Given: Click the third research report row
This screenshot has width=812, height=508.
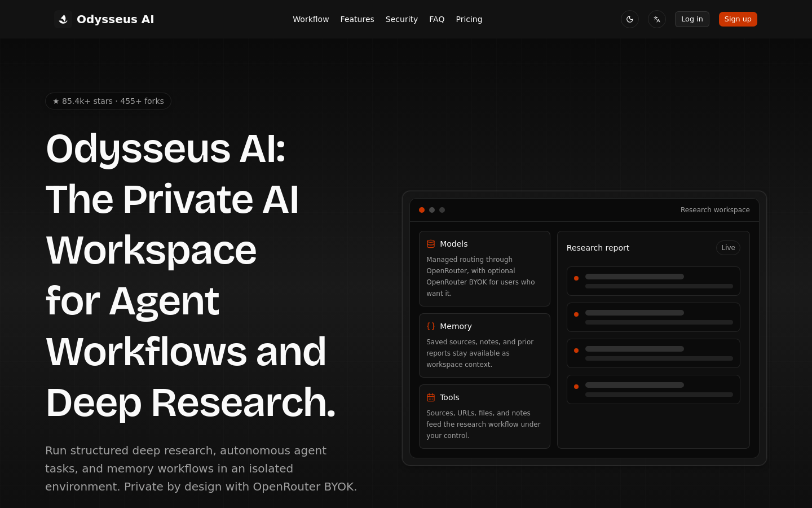Looking at the screenshot, I should [654, 353].
